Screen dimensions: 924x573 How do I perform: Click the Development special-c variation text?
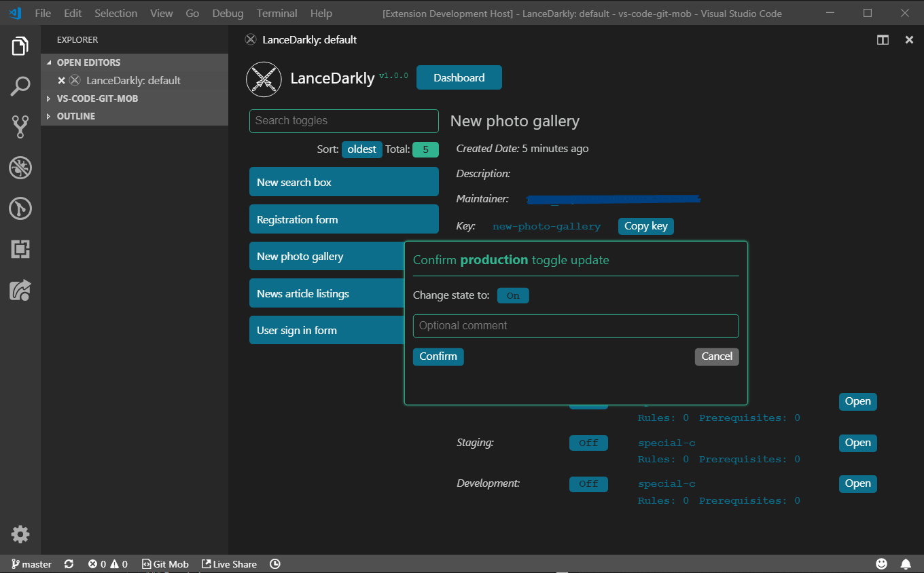[x=667, y=484]
